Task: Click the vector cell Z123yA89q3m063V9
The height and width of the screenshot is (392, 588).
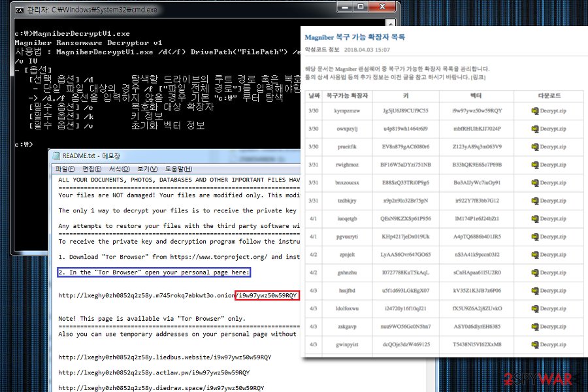Action: point(477,146)
